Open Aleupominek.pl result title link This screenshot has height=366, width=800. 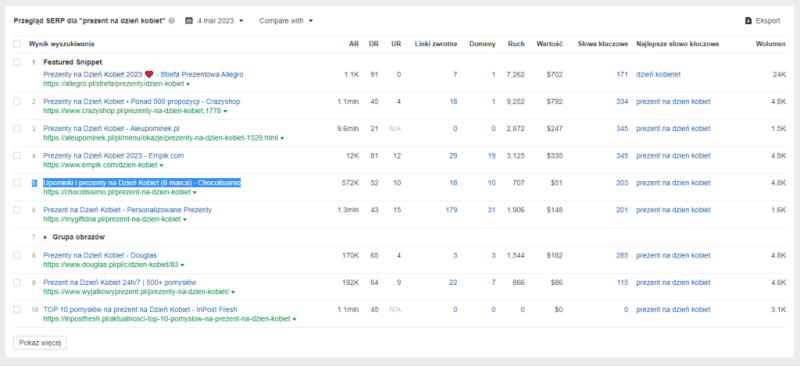pyautogui.click(x=111, y=129)
